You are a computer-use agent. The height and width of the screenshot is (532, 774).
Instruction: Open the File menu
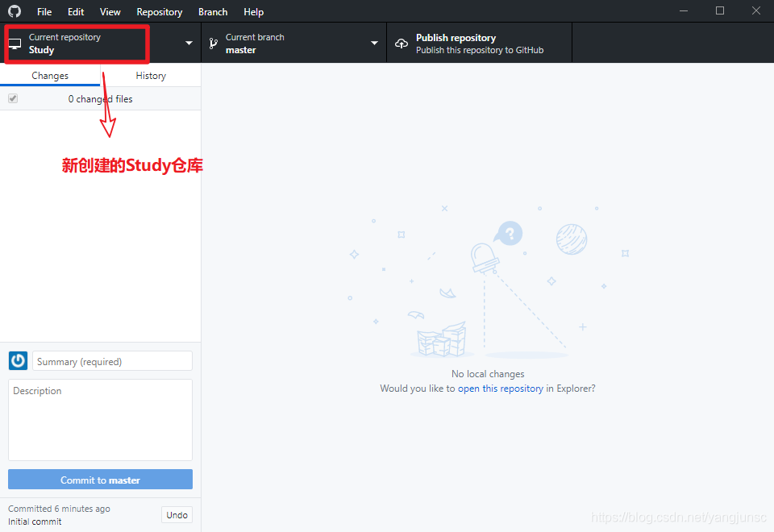pos(44,12)
